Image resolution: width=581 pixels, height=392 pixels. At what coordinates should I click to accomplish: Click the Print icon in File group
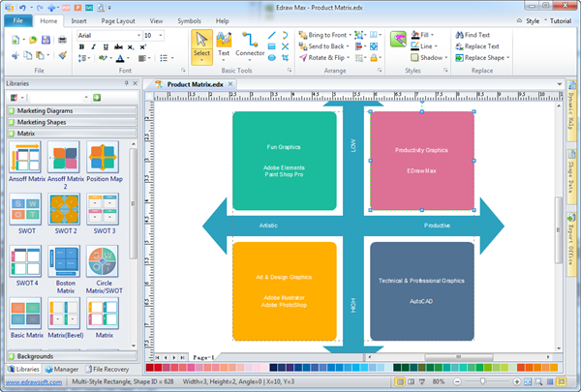coord(62,40)
